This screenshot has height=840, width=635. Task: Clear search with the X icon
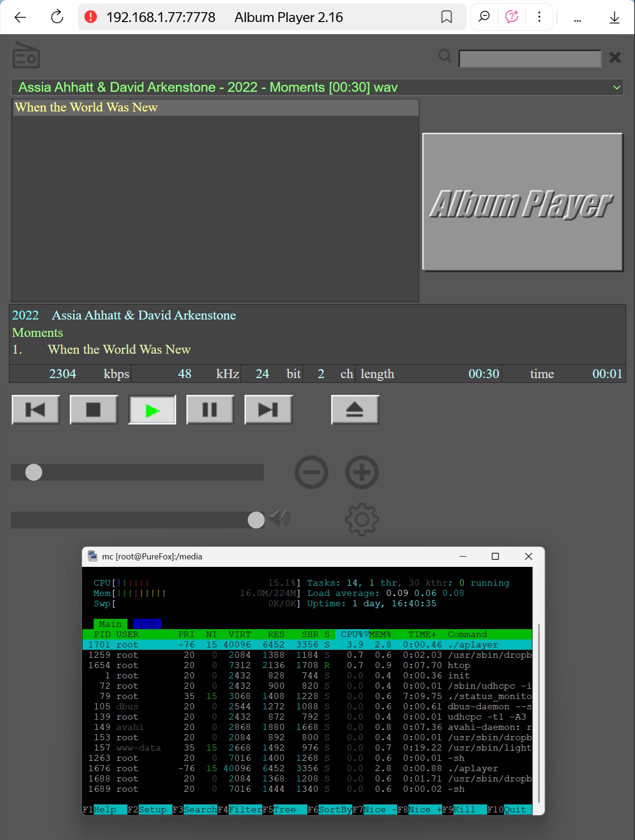614,58
